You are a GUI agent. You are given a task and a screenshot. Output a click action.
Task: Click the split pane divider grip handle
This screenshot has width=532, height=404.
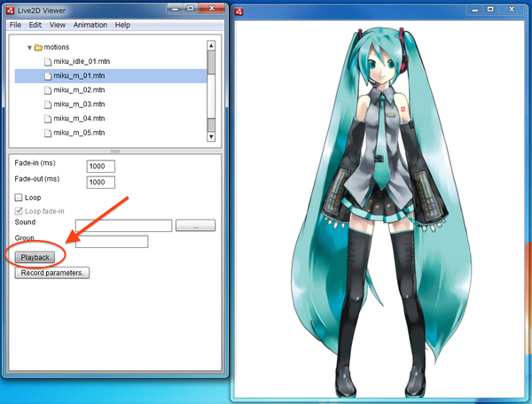click(x=115, y=151)
